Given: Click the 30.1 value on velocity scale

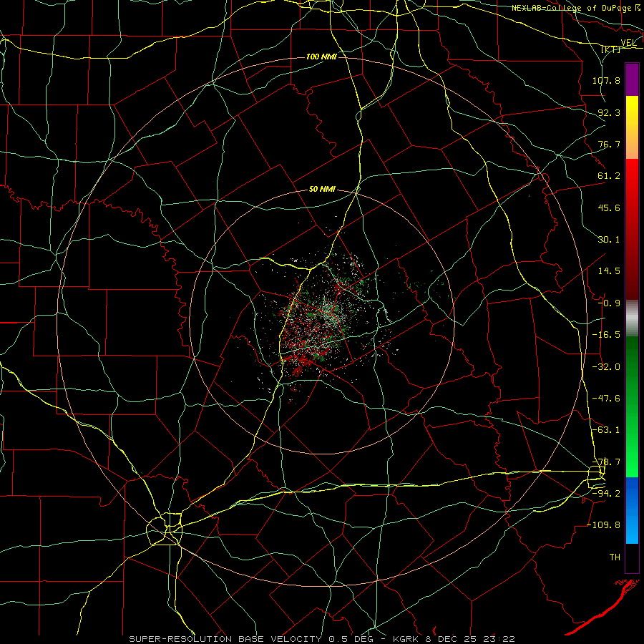Looking at the screenshot, I should tap(609, 240).
